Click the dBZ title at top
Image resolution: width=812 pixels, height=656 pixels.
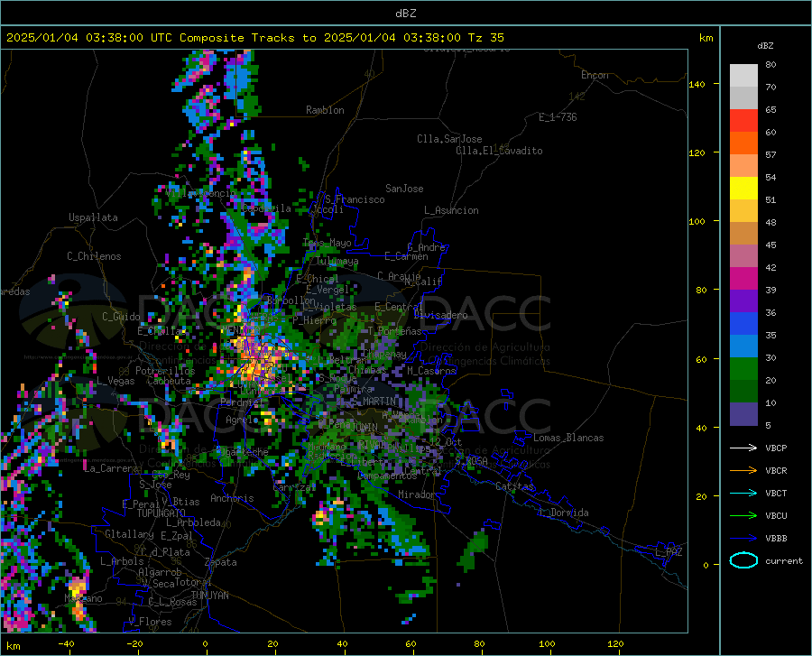pos(405,14)
